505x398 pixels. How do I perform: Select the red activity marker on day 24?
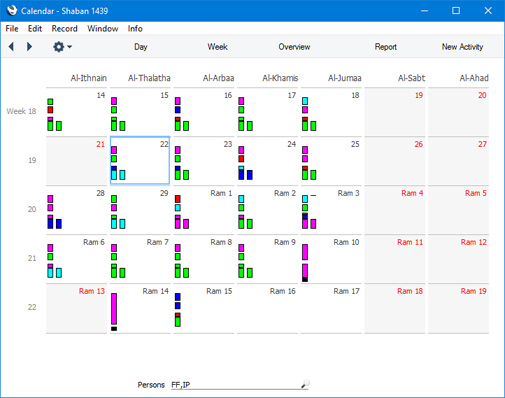(241, 158)
